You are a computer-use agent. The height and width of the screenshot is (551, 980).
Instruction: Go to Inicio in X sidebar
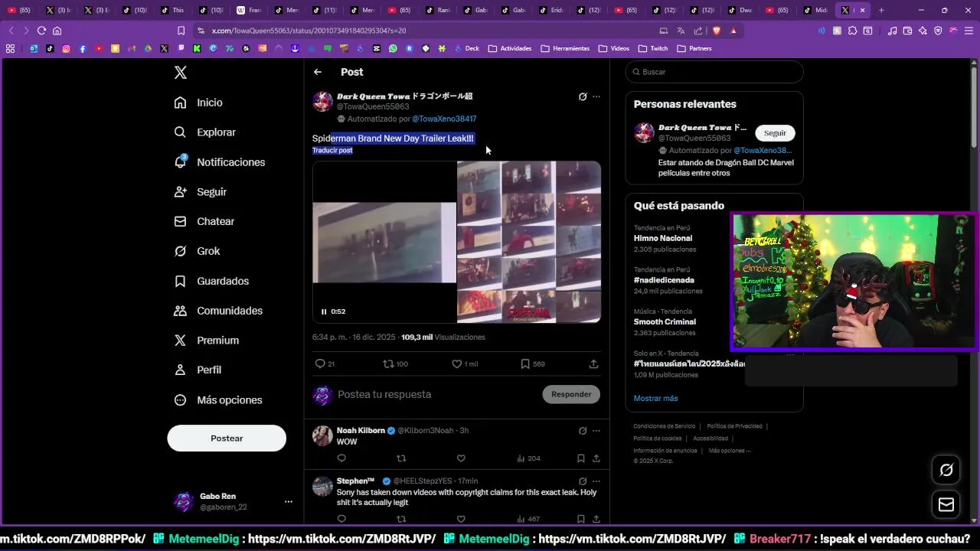[199, 103]
